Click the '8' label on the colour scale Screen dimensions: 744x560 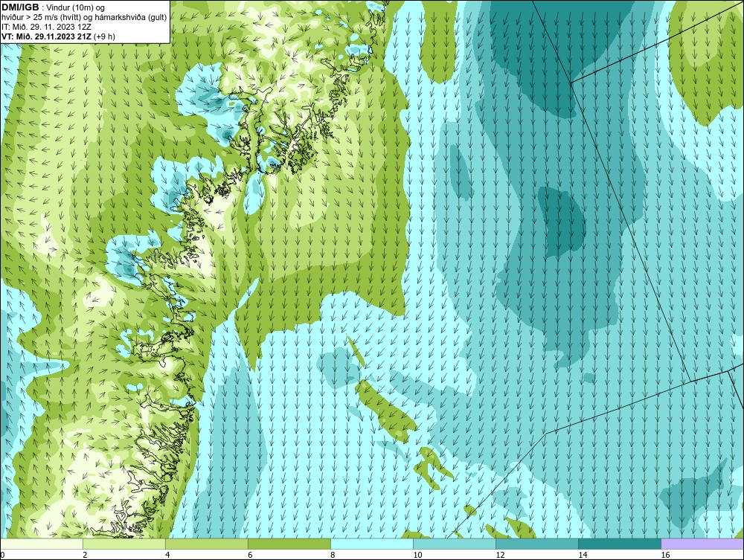coord(333,555)
